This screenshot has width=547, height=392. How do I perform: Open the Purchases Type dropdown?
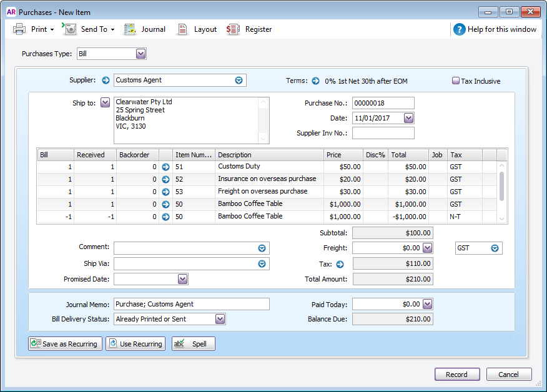click(140, 54)
